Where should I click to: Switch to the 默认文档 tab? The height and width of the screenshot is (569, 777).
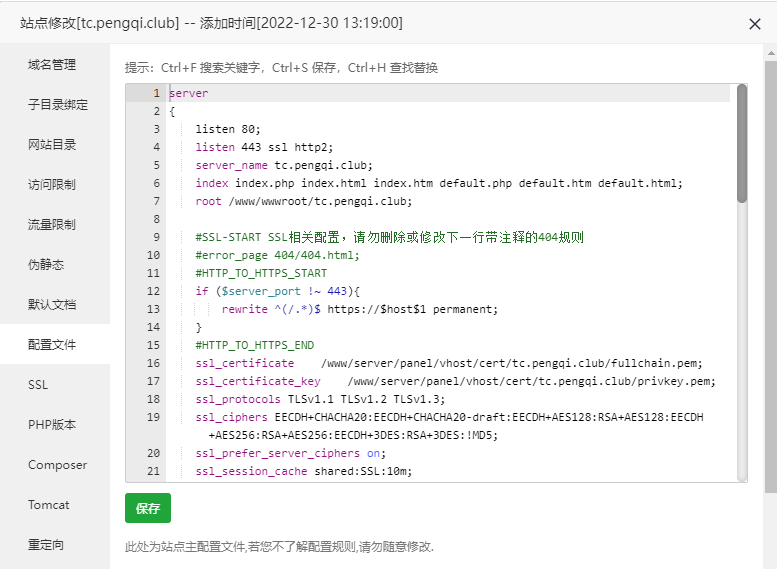point(52,304)
